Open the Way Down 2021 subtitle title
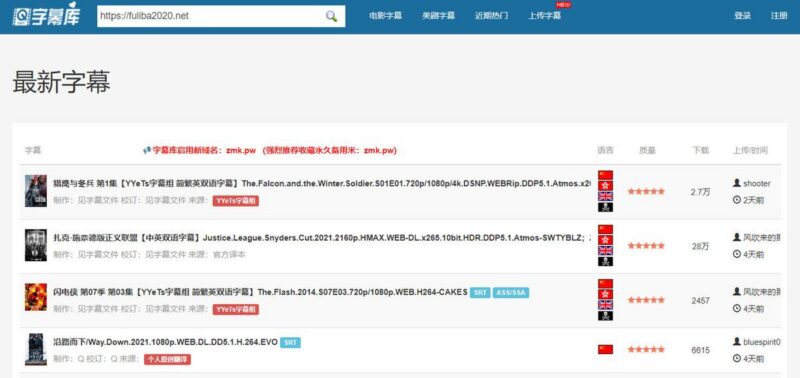 [165, 342]
